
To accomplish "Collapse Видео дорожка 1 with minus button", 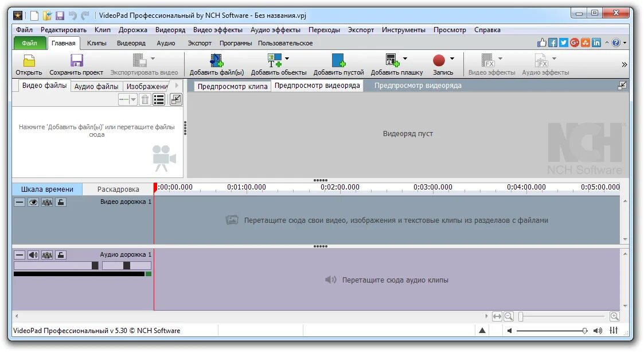I will [x=19, y=202].
